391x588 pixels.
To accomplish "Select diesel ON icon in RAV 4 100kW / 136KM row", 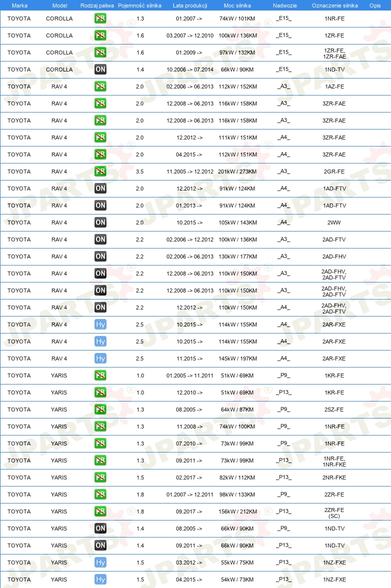I will click(x=100, y=239).
